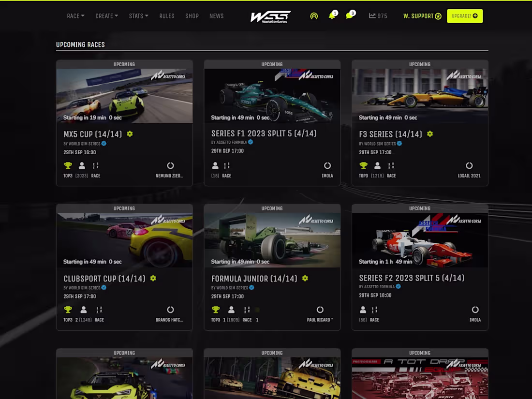This screenshot has width=532, height=399.
Task: Click the Paul Ricard track icon
Action: 320,310
